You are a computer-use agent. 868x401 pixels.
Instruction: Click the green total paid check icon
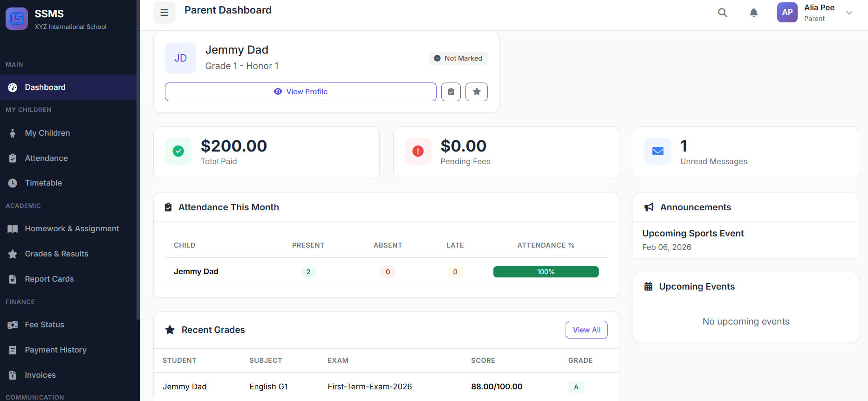tap(178, 151)
